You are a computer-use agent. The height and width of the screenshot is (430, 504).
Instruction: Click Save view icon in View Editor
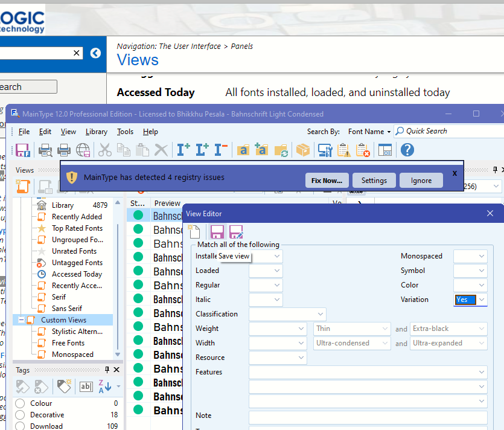coord(217,232)
